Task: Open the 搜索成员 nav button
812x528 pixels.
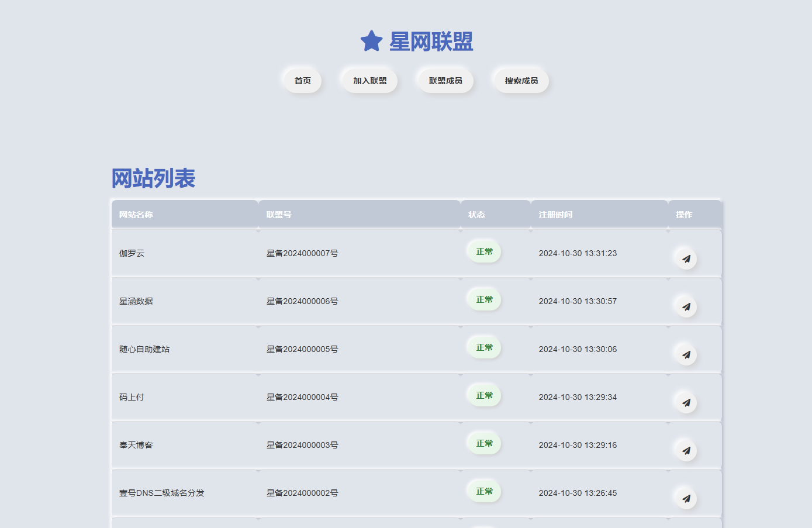Action: coord(521,81)
